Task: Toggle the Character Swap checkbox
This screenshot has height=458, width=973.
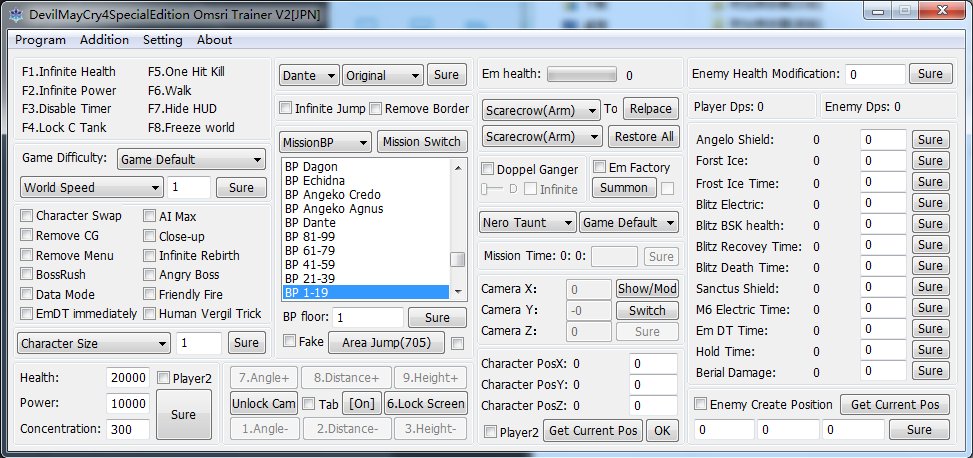Action: coord(26,216)
